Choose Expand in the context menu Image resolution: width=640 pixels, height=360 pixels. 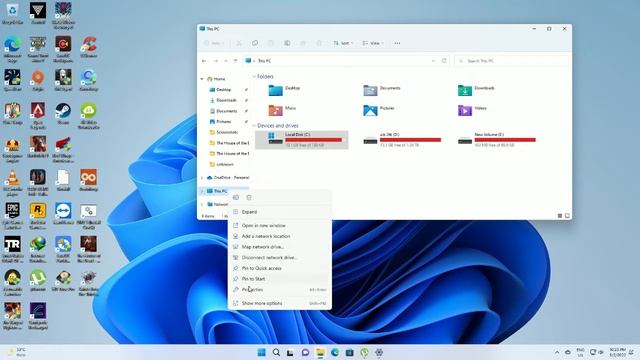pyautogui.click(x=280, y=212)
